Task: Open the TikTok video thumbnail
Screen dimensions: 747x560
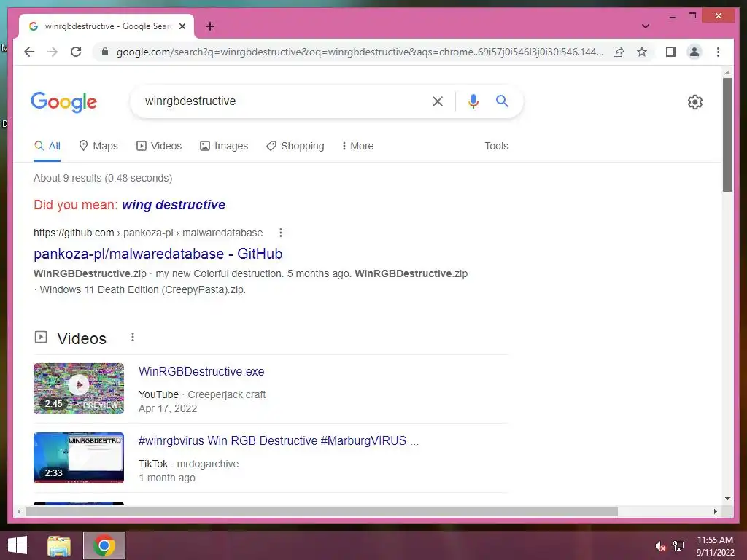Action: [x=79, y=458]
